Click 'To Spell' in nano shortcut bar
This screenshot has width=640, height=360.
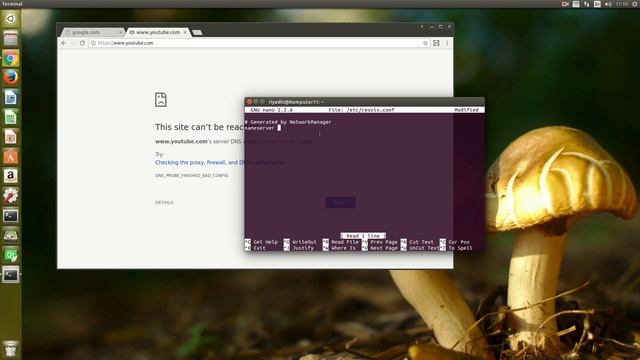[460, 248]
